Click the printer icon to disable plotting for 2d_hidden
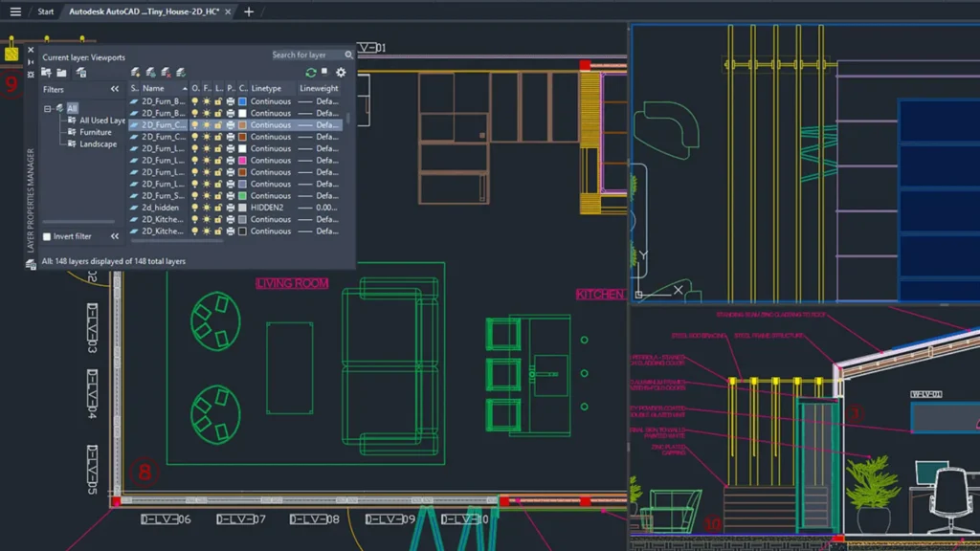Screen dimensions: 980x551 point(229,208)
